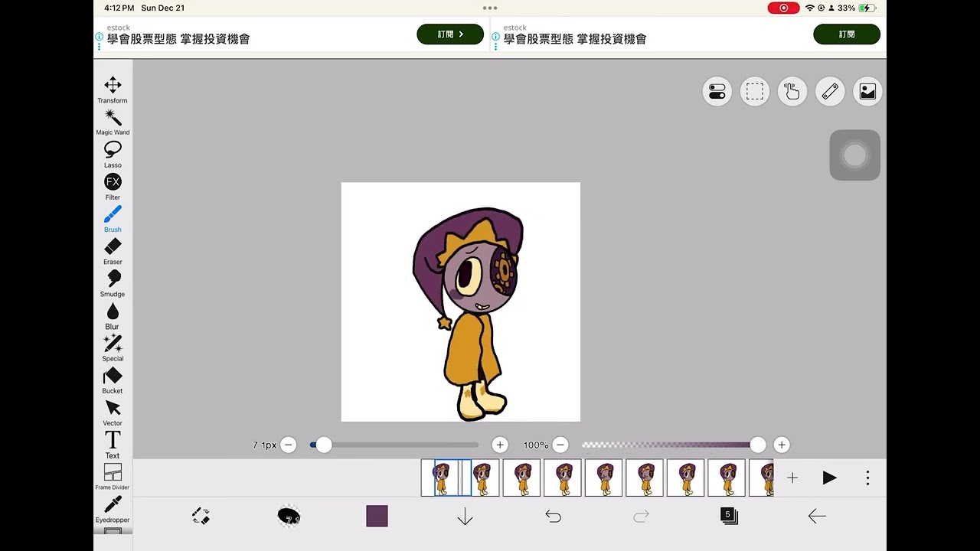Open the left estock ad headline

click(178, 38)
